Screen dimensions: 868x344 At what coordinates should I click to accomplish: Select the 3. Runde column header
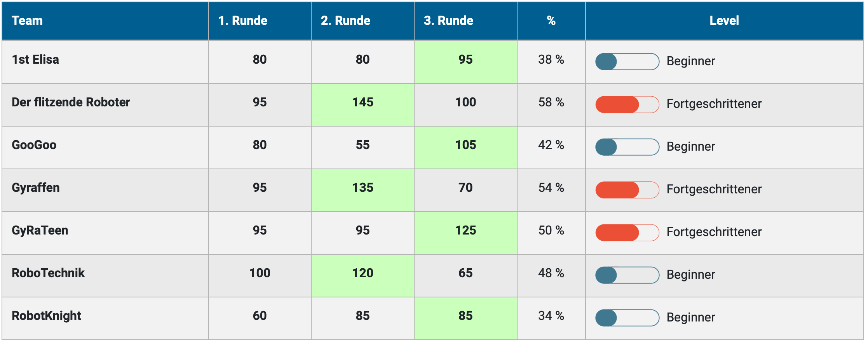pos(448,21)
